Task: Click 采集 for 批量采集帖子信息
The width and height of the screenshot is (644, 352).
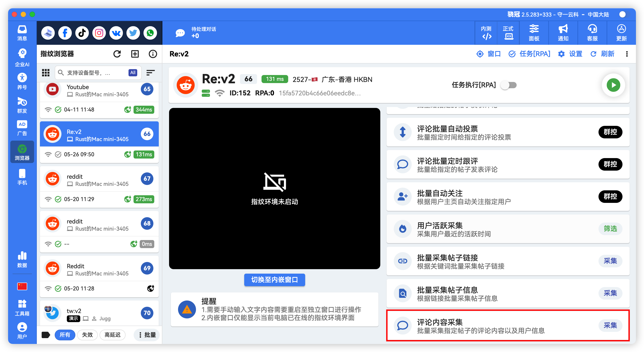Action: tap(610, 293)
